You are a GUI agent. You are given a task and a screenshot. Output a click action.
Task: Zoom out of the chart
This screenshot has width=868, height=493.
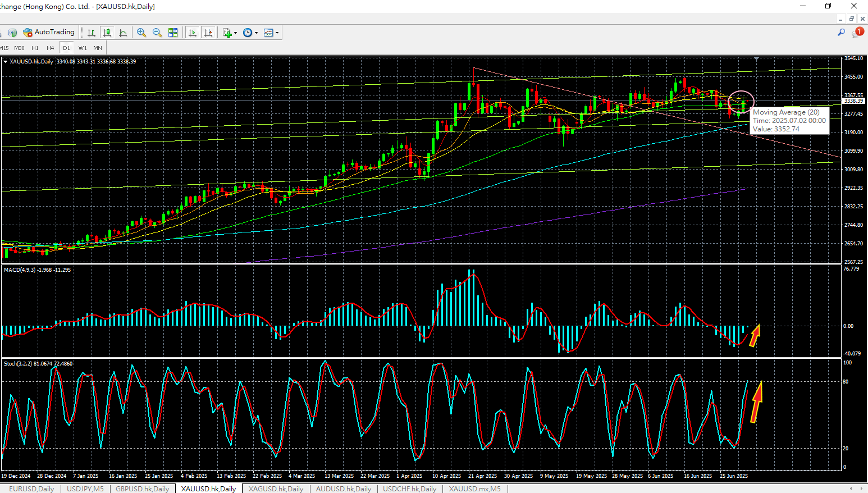[157, 33]
